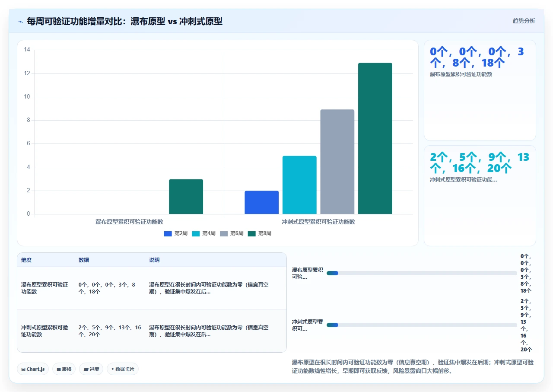Click the 冲刺式原型累积可... progress bar
This screenshot has width=553, height=392.
tap(422, 325)
